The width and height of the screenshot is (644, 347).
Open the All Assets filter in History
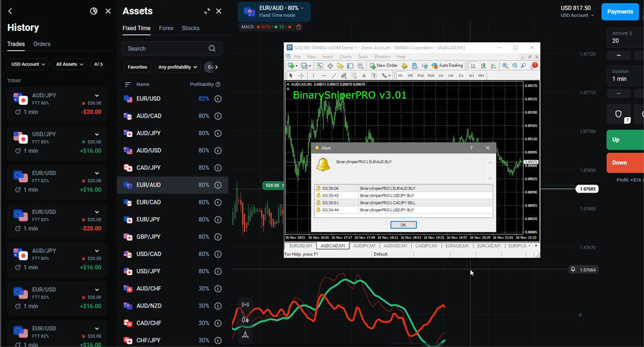70,64
